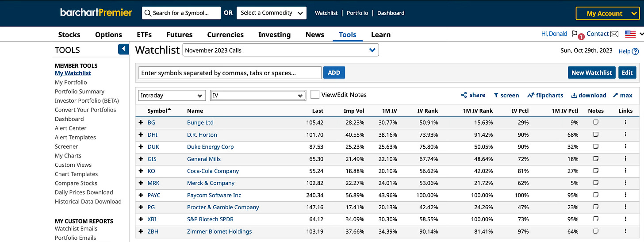Open Alert Center in sidebar
The width and height of the screenshot is (644, 242).
(71, 128)
